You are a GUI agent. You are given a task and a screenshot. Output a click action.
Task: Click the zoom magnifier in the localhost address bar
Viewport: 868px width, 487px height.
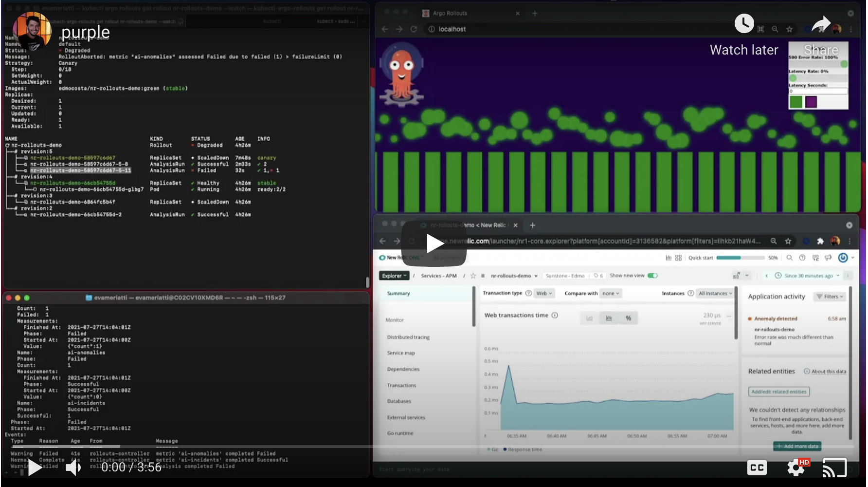tap(775, 29)
